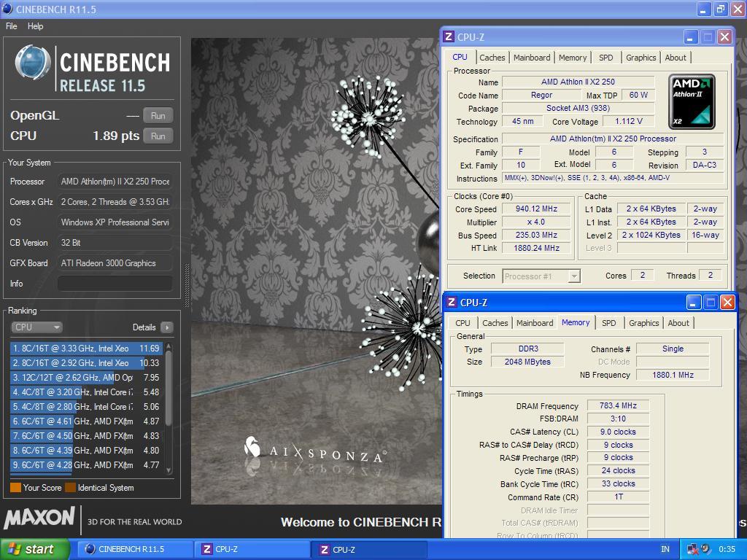Select ranking entry 6C/6T @ 4.61 GHz
Screen dimensions: 747x560
click(87, 421)
